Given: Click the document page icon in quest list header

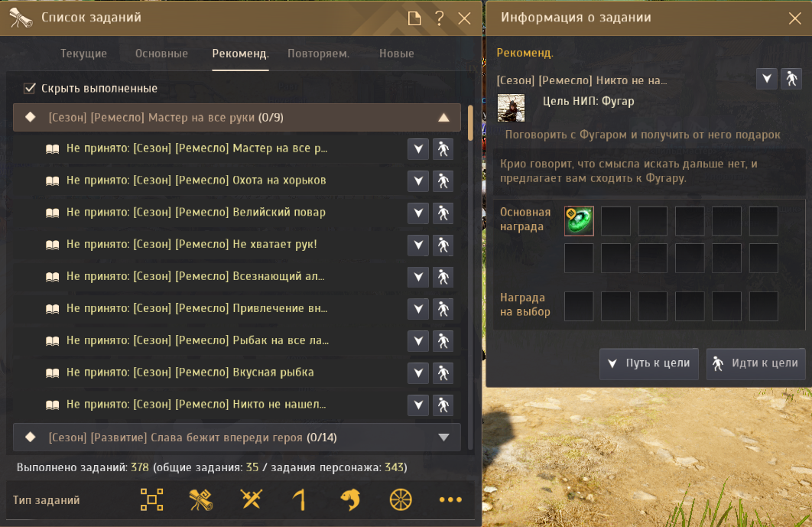Looking at the screenshot, I should pos(414,18).
